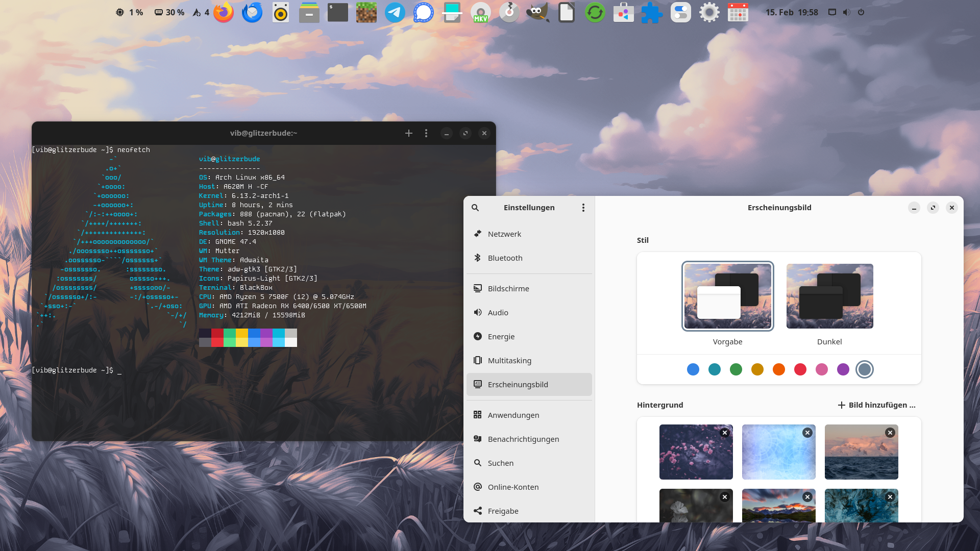Click Bild hinzufügen button
Image resolution: width=980 pixels, height=551 pixels.
[x=876, y=405]
